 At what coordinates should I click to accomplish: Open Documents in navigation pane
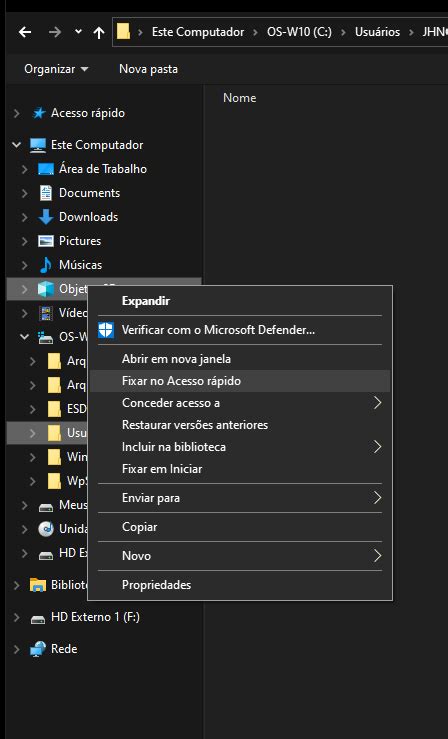click(x=90, y=193)
